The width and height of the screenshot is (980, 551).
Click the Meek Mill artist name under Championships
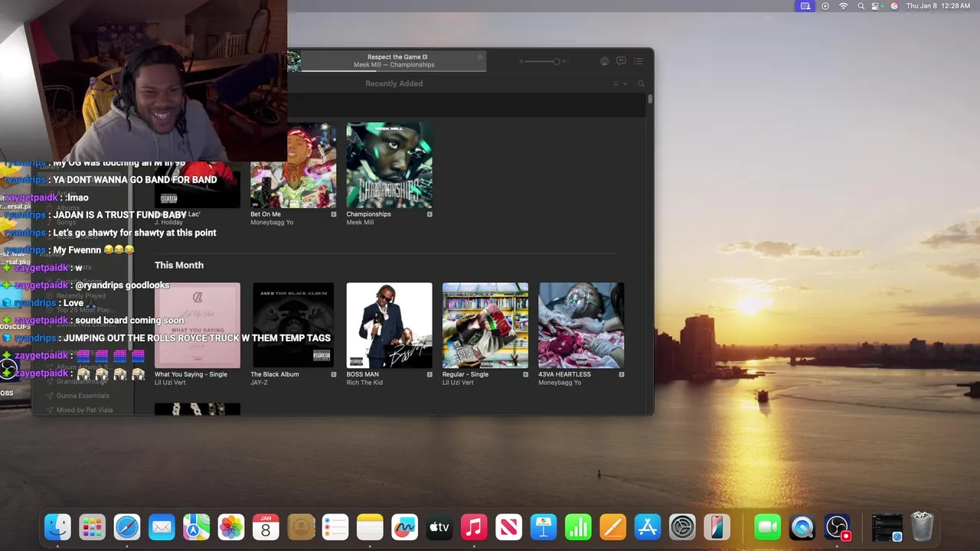pyautogui.click(x=360, y=222)
